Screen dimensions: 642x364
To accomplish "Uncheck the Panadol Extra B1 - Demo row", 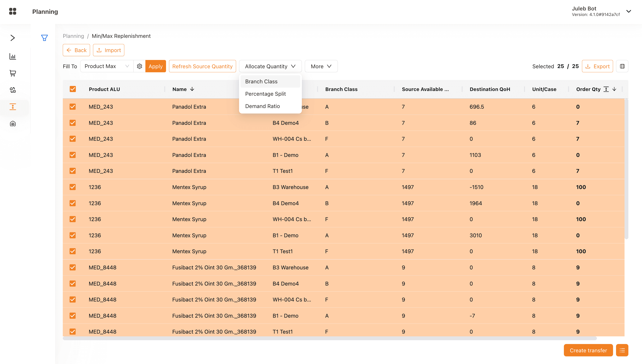I will click(x=73, y=155).
